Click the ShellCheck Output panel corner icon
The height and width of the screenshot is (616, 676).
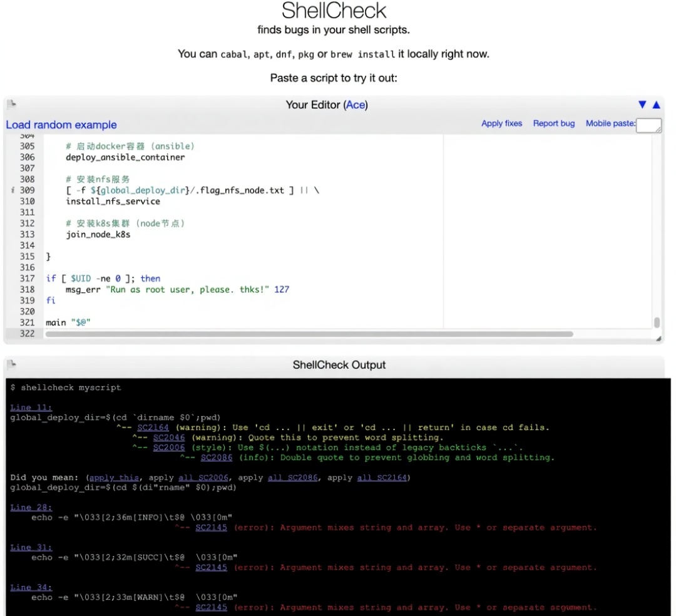(x=12, y=364)
